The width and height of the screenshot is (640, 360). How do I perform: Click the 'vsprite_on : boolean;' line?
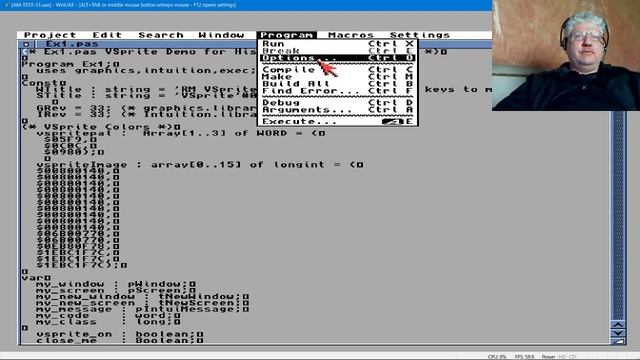(120, 334)
